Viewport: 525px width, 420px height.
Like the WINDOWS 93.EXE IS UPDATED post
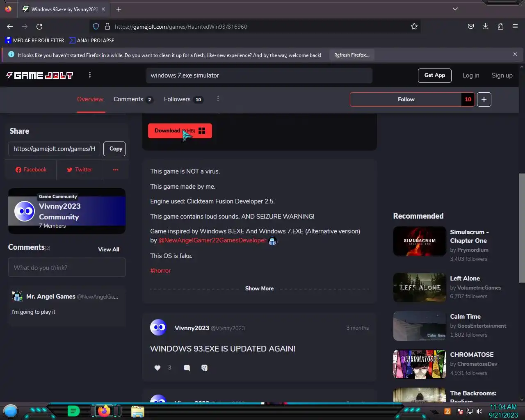(x=157, y=368)
